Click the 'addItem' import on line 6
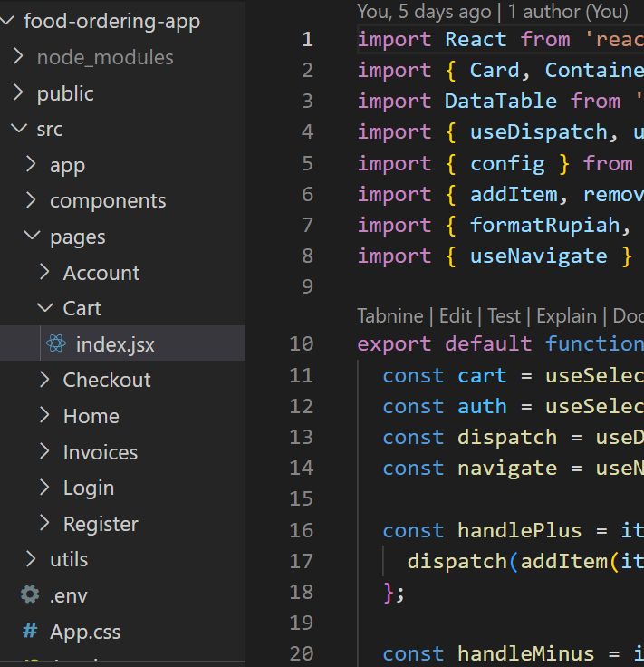Image resolution: width=644 pixels, height=667 pixels. tap(514, 195)
